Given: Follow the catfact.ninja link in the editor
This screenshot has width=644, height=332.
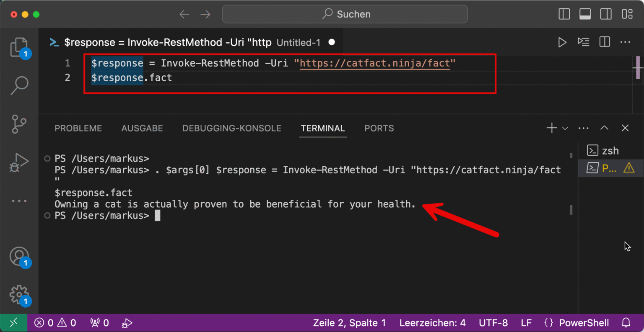Looking at the screenshot, I should click(x=374, y=63).
